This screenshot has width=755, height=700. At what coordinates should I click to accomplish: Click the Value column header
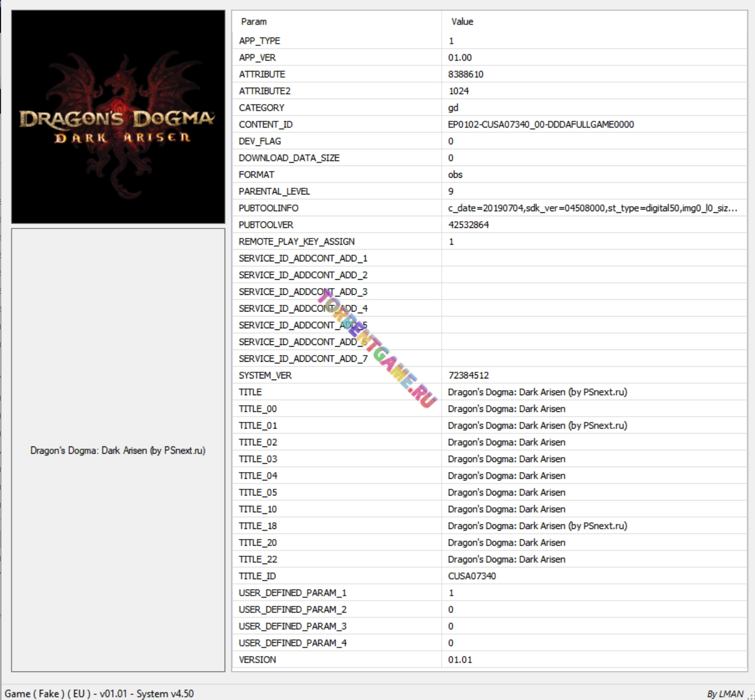click(462, 22)
